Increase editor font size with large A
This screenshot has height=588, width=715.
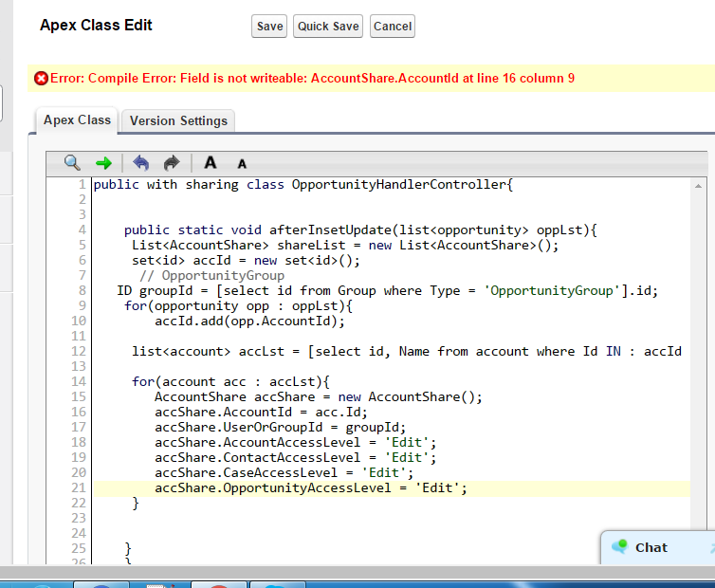[211, 163]
